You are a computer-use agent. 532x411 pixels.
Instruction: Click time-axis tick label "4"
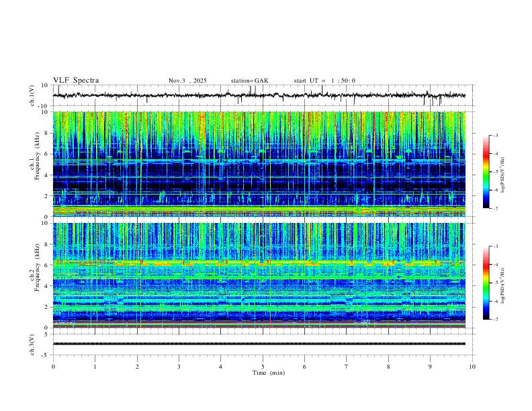(x=220, y=367)
